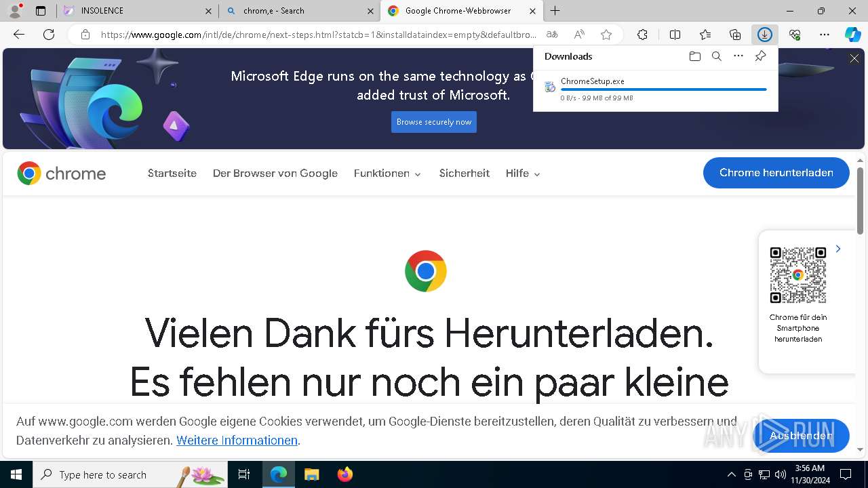Click Ausblenden cookie button

[801, 436]
